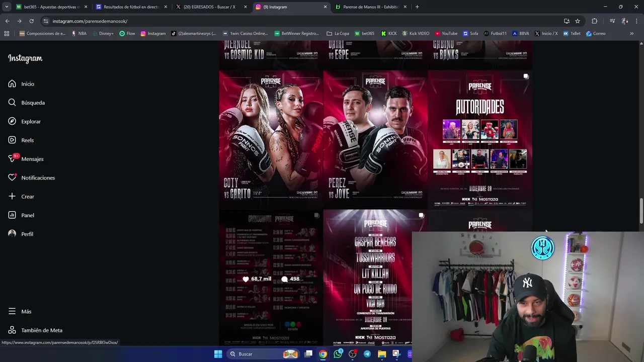Open the Flow bookmark
The width and height of the screenshot is (644, 362).
pos(127,34)
